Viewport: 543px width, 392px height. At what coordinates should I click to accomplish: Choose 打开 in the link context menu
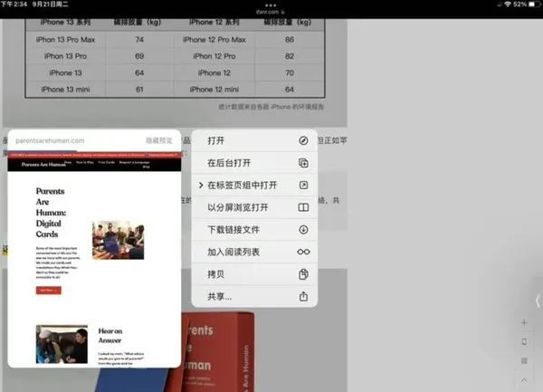(254, 140)
